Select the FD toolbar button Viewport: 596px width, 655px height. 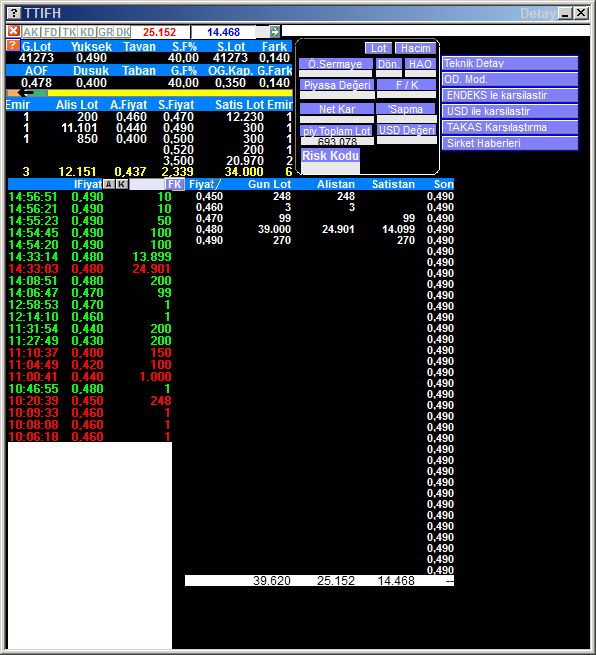(x=51, y=32)
